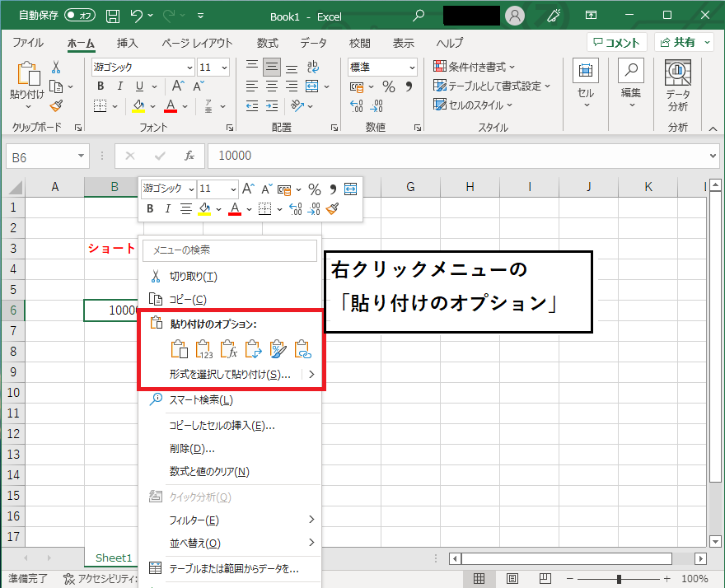Switch to Page Layout view in status bar
725x588 pixels.
[x=512, y=578]
